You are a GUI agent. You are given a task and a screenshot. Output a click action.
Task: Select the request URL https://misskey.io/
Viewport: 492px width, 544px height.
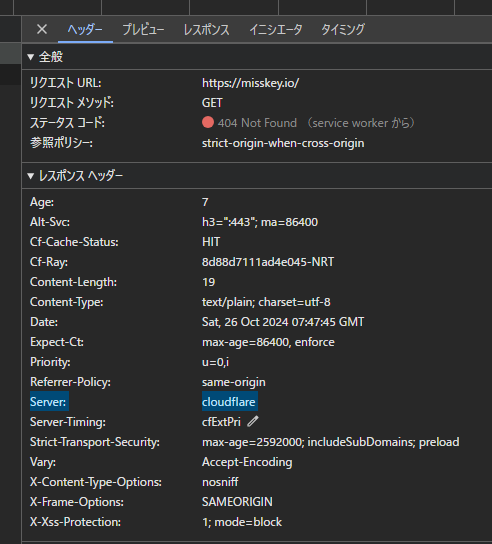(x=250, y=83)
